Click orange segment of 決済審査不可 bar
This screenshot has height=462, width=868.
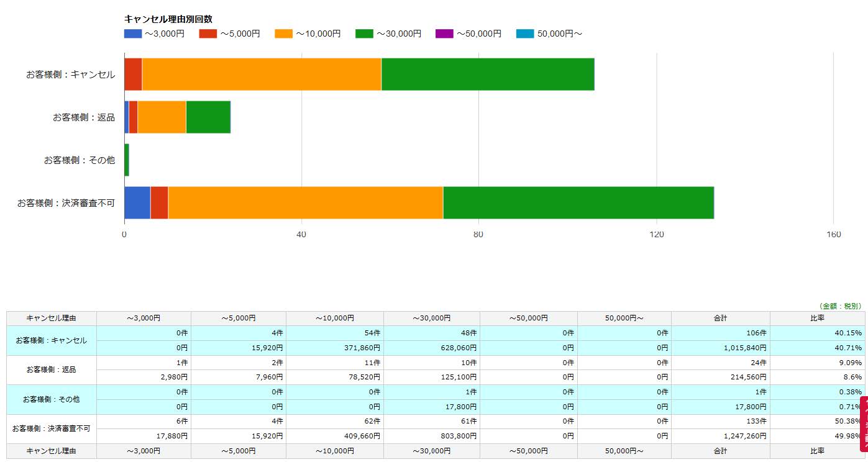305,202
